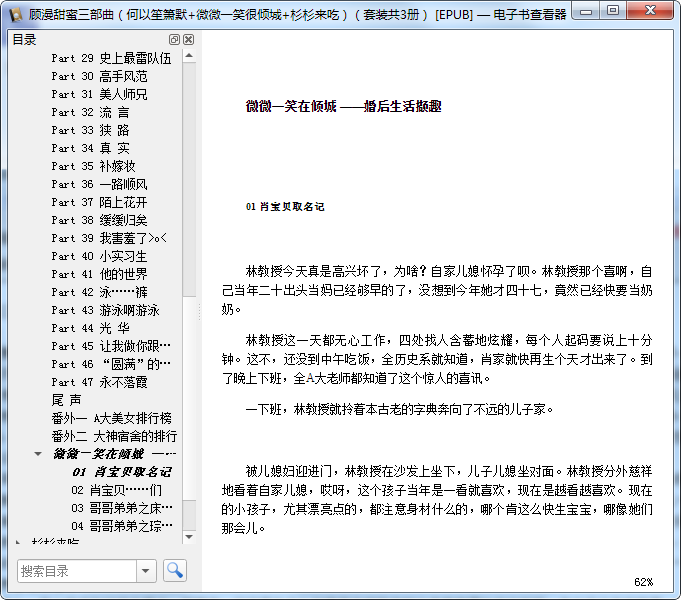
Task: Click the search magnifier icon button
Action: click(175, 570)
